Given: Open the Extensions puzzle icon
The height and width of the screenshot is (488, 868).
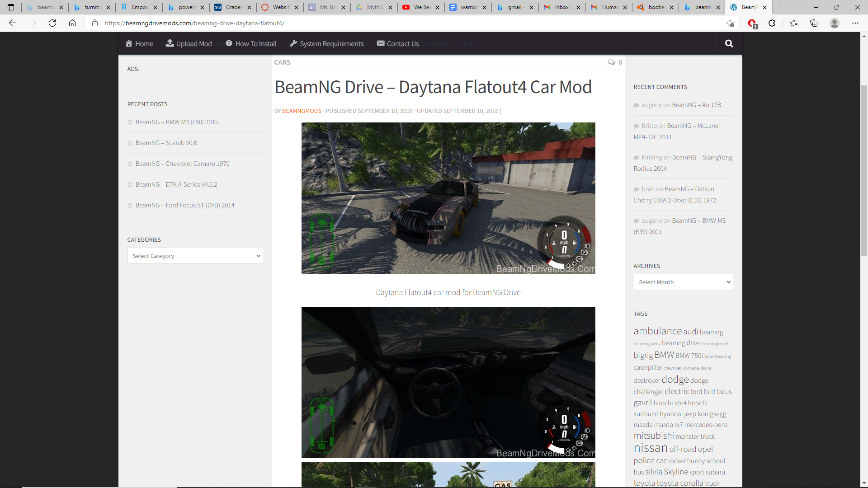Looking at the screenshot, I should click(772, 23).
